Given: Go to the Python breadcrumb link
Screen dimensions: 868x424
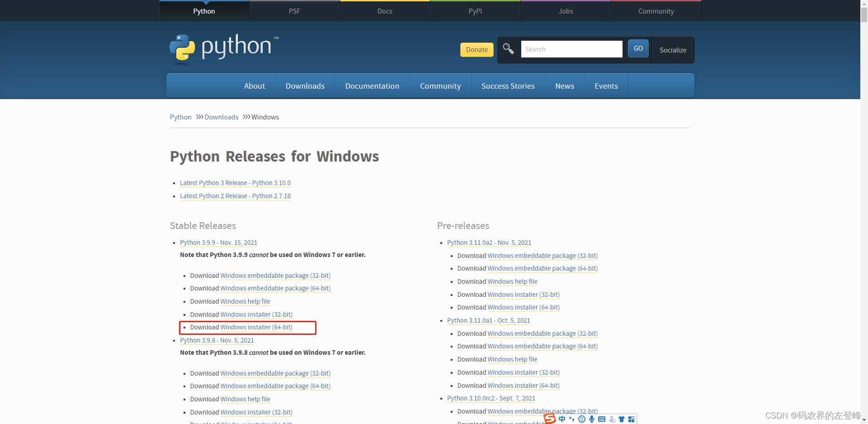Looking at the screenshot, I should click(181, 117).
